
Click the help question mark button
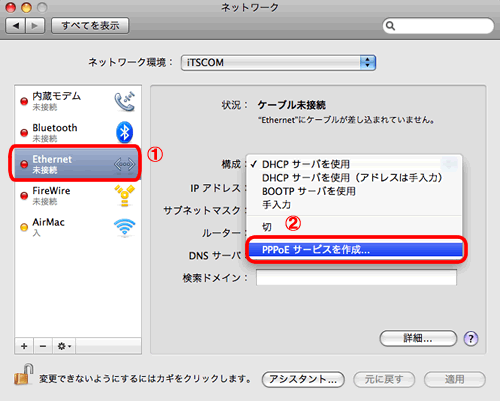(x=471, y=339)
